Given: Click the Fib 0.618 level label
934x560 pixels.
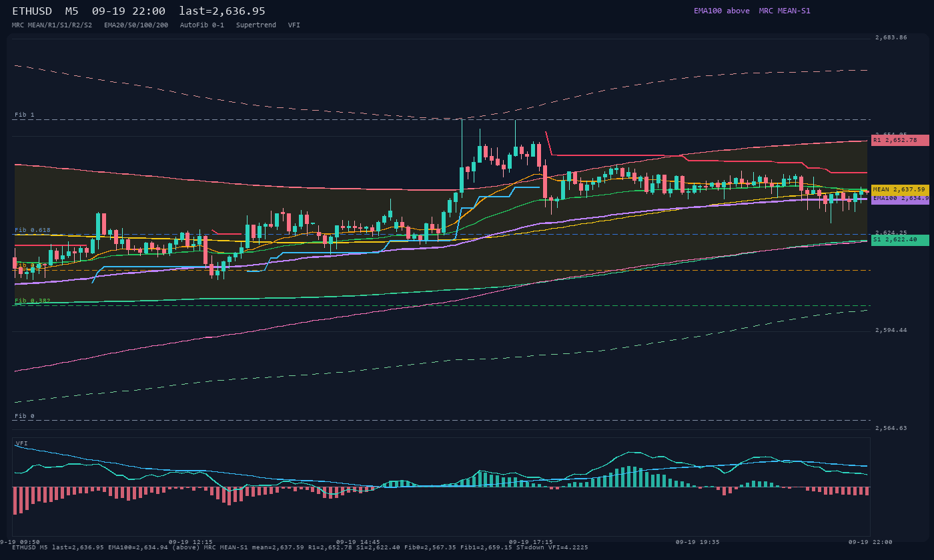Looking at the screenshot, I should click(33, 230).
